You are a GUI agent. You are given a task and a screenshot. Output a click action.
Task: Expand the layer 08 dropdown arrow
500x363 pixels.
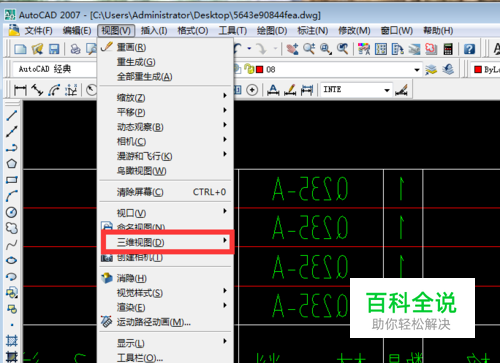pos(417,70)
